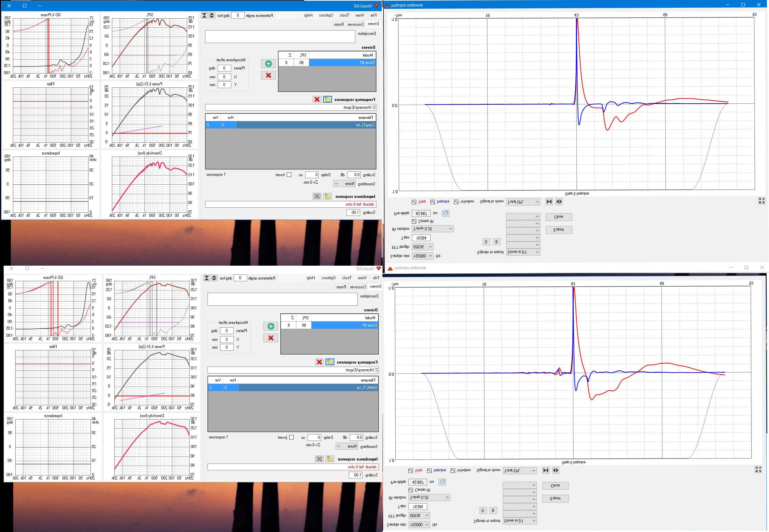This screenshot has height=532, width=769.
Task: Switch to Crossover tab in upper VituixCAD window
Action: tap(355, 24)
